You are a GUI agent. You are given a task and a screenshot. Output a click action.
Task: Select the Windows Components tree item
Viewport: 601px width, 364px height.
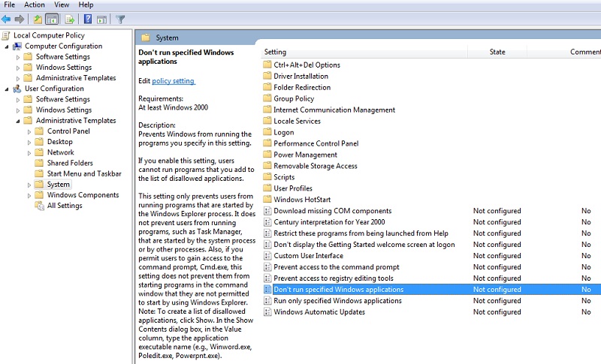83,195
